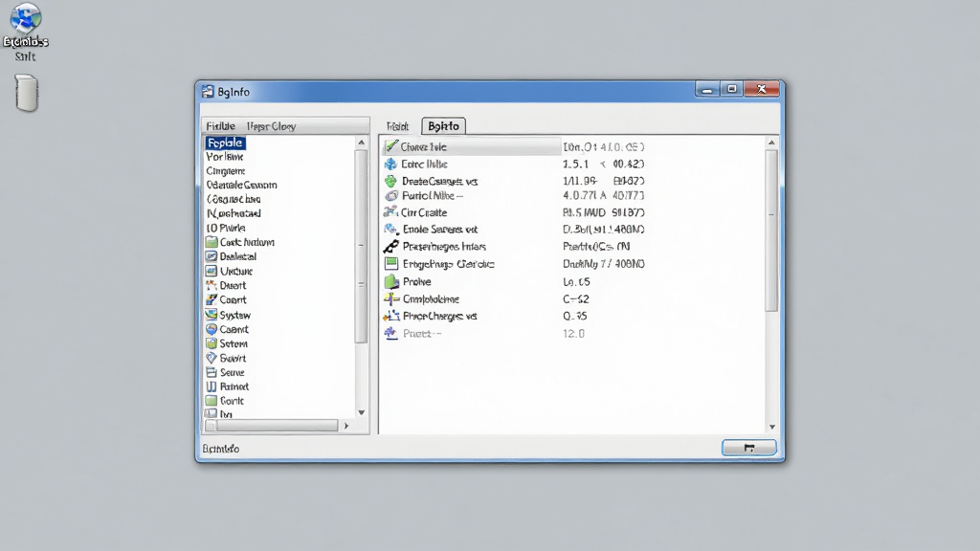The width and height of the screenshot is (980, 551).
Task: Click the 'Fislide' header above the left list
Action: [x=221, y=126]
